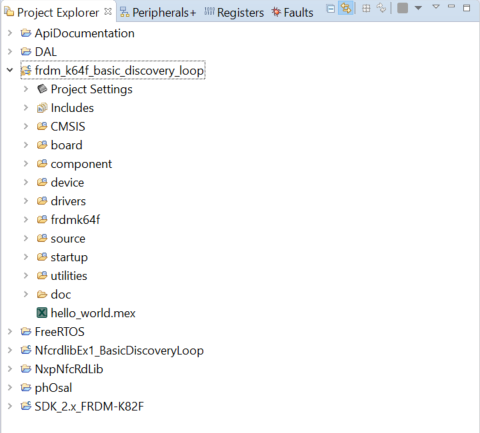Click the NxpNfcRdLib project icon
The image size is (480, 433).
(26, 369)
